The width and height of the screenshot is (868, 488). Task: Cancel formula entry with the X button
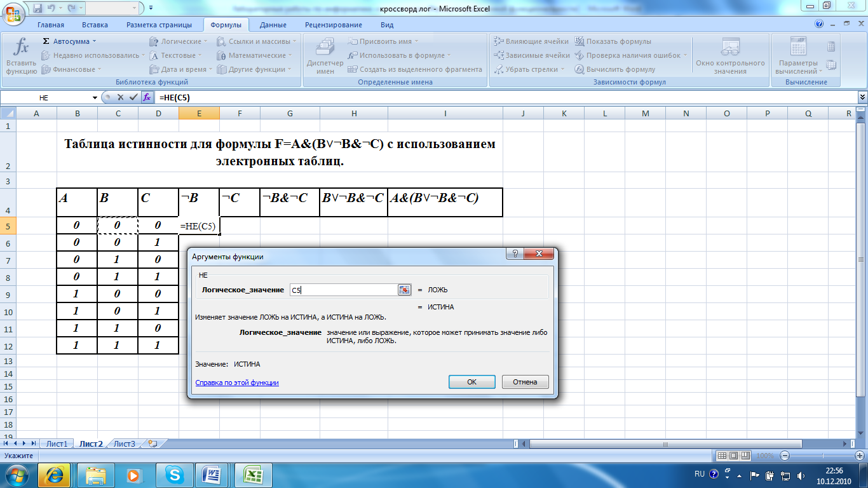[x=119, y=97]
